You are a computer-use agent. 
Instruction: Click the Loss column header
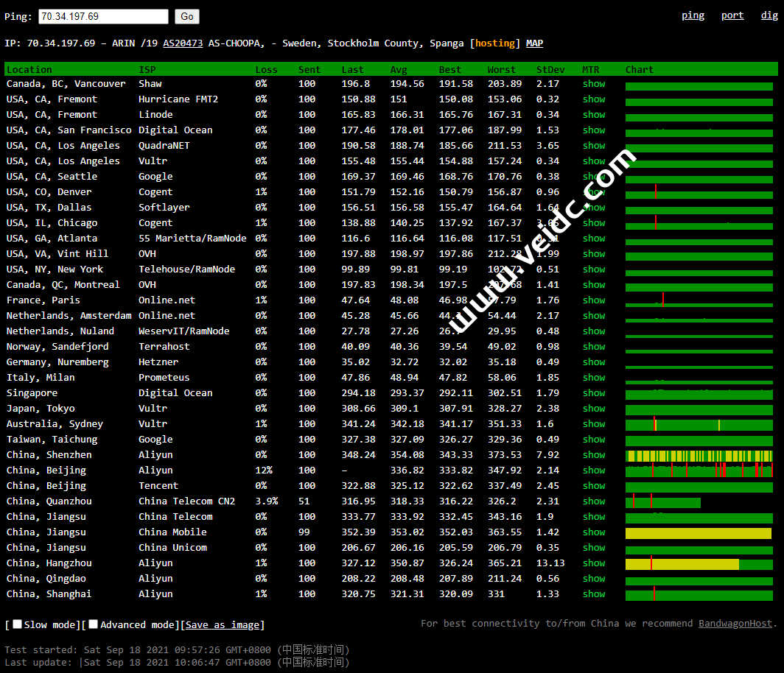[266, 70]
